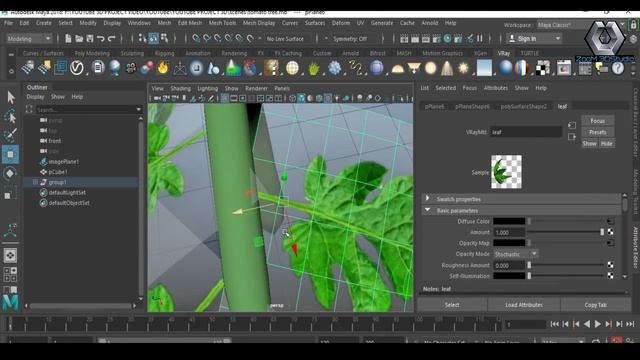Click the New Scene file icon
Viewport: 640px width, 360px height.
[x=68, y=39]
